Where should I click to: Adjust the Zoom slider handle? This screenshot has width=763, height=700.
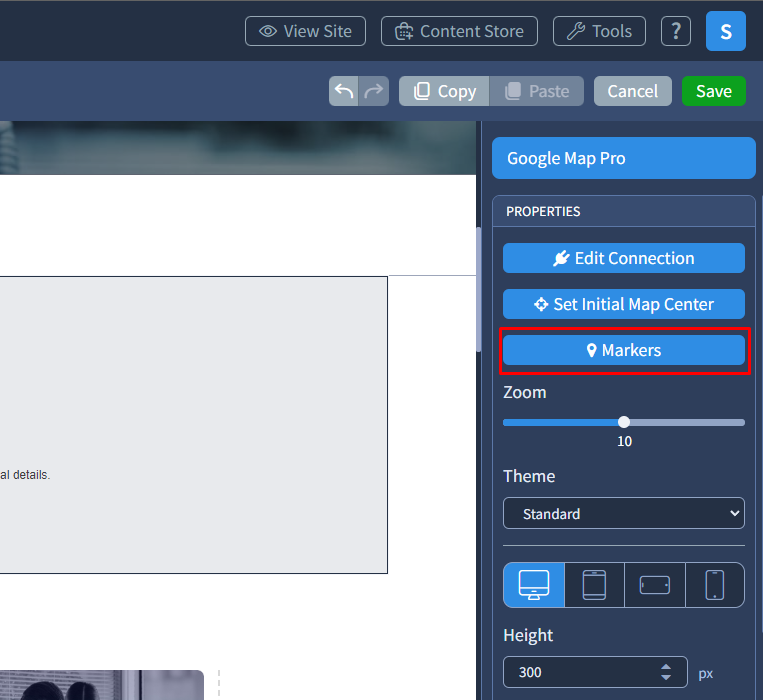[624, 422]
